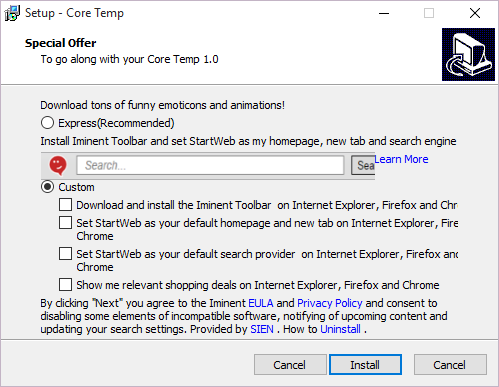The width and height of the screenshot is (499, 387).
Task: Open the Learn More link
Action: pyautogui.click(x=401, y=159)
